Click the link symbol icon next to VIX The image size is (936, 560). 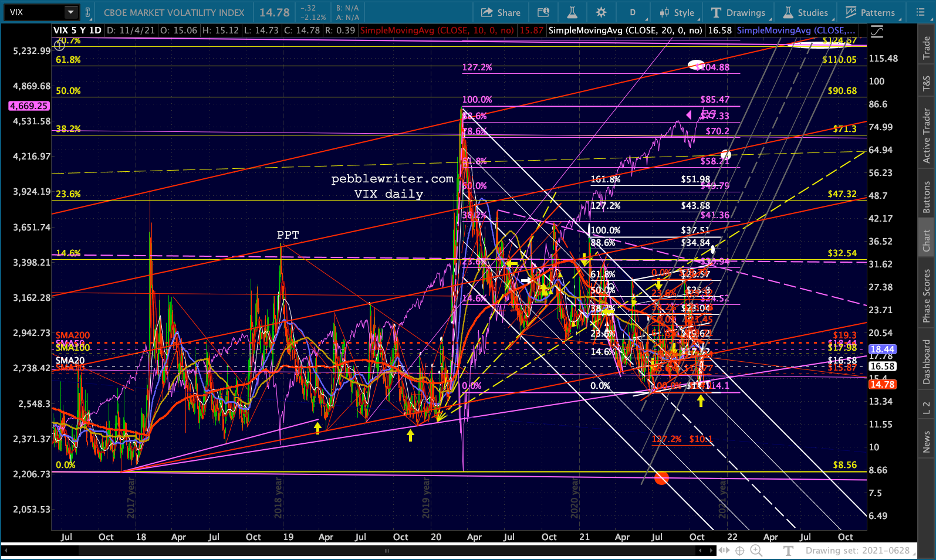tap(88, 12)
